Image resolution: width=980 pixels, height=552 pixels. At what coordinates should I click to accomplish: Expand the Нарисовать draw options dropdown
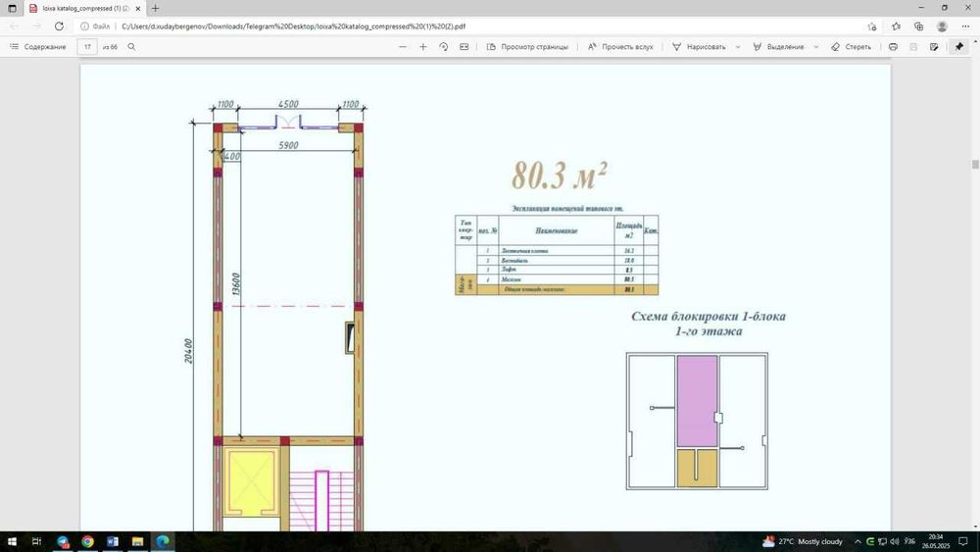[x=738, y=47]
